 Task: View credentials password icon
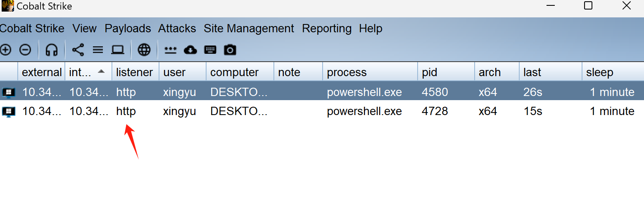[x=171, y=50]
